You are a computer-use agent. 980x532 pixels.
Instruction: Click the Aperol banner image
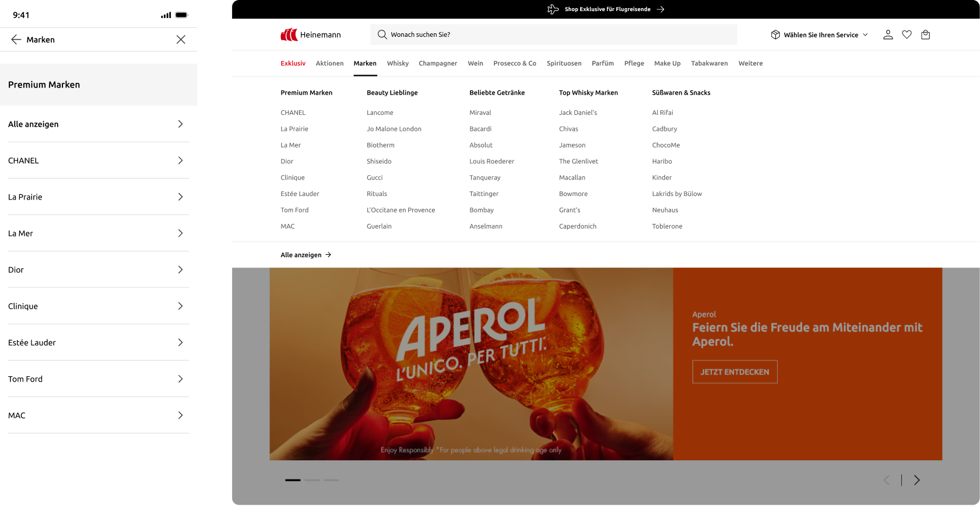coord(471,364)
